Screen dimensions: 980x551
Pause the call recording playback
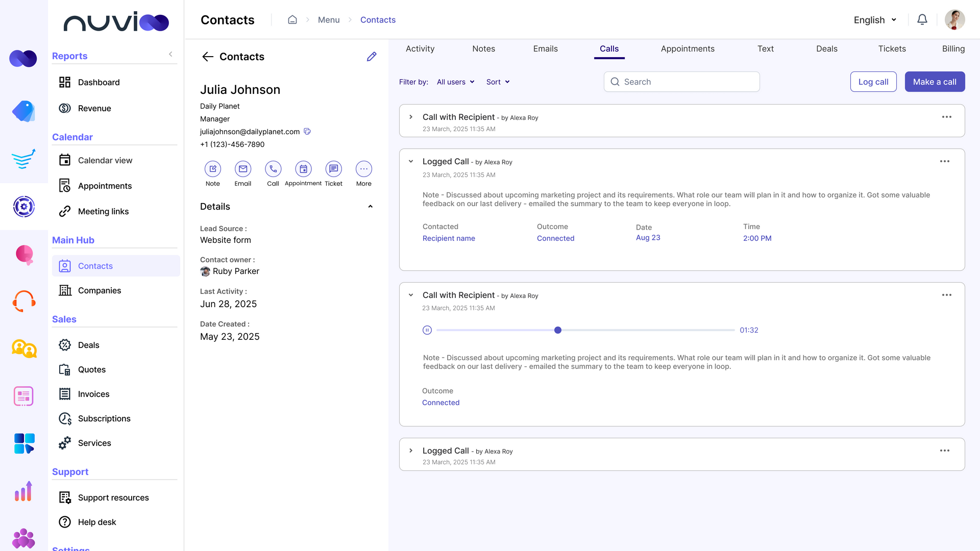[427, 330]
